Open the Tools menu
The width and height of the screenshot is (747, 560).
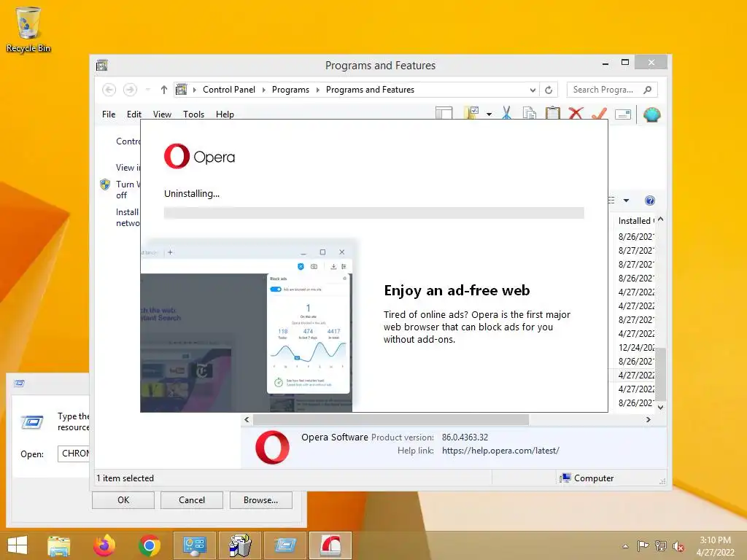(193, 114)
